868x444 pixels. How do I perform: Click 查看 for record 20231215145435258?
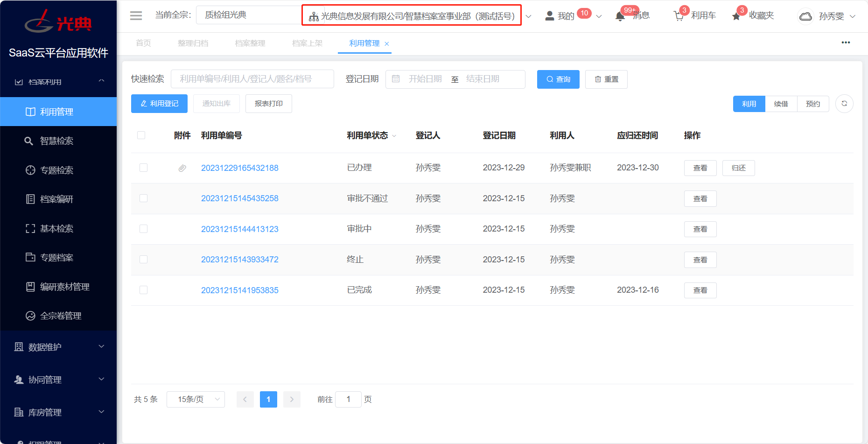pos(700,199)
